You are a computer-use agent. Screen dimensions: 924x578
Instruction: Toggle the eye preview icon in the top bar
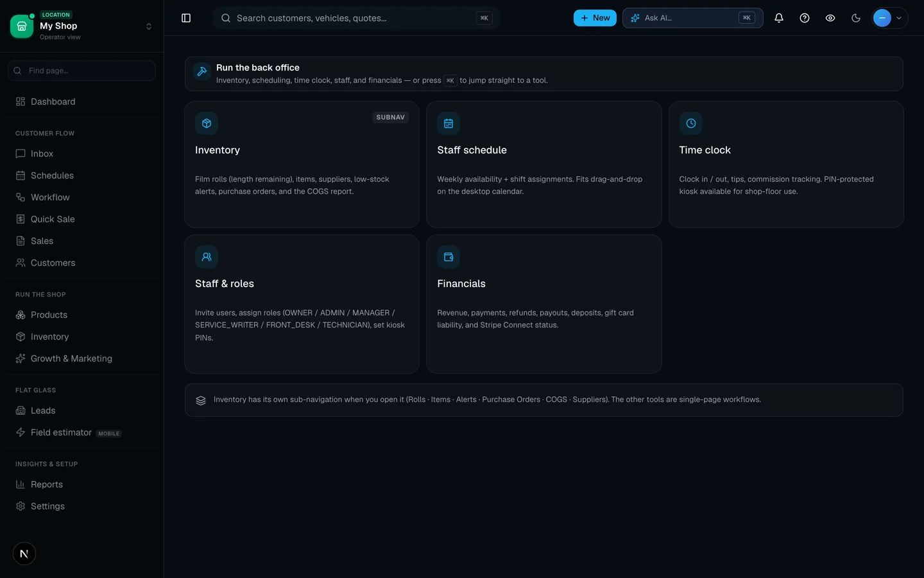point(830,18)
